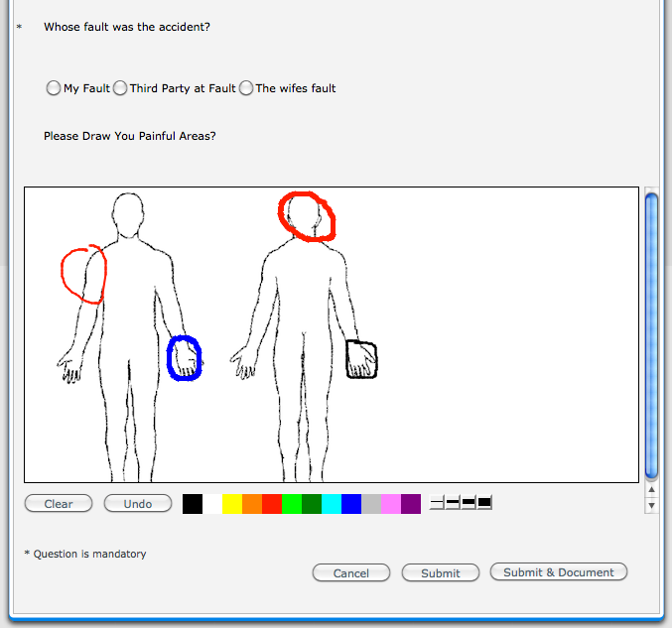Viewport: 672px width, 628px height.
Task: Click Submit & Document button
Action: pos(559,571)
